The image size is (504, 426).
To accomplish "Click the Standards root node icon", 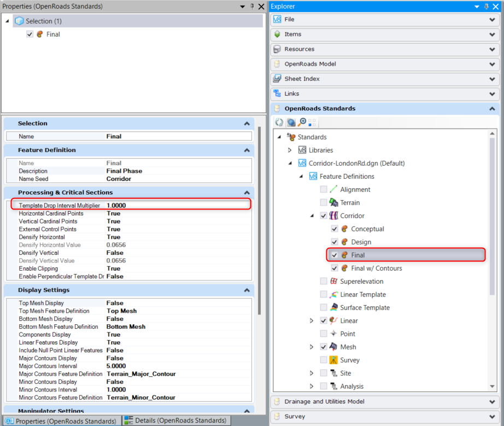I will [x=291, y=137].
